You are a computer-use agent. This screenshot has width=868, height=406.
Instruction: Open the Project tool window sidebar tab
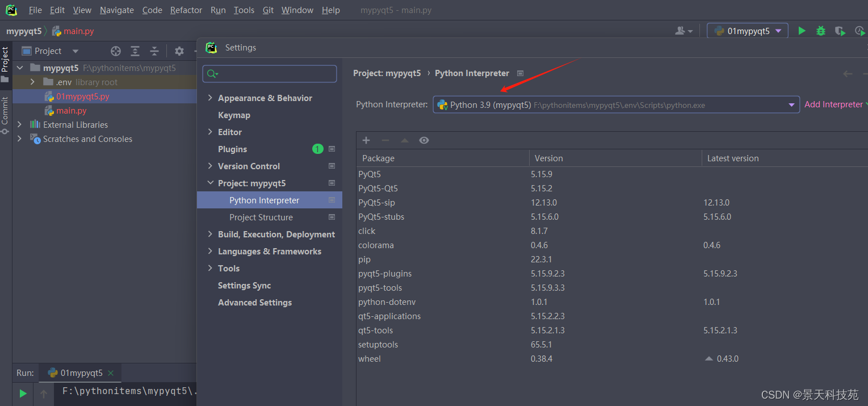click(x=5, y=64)
